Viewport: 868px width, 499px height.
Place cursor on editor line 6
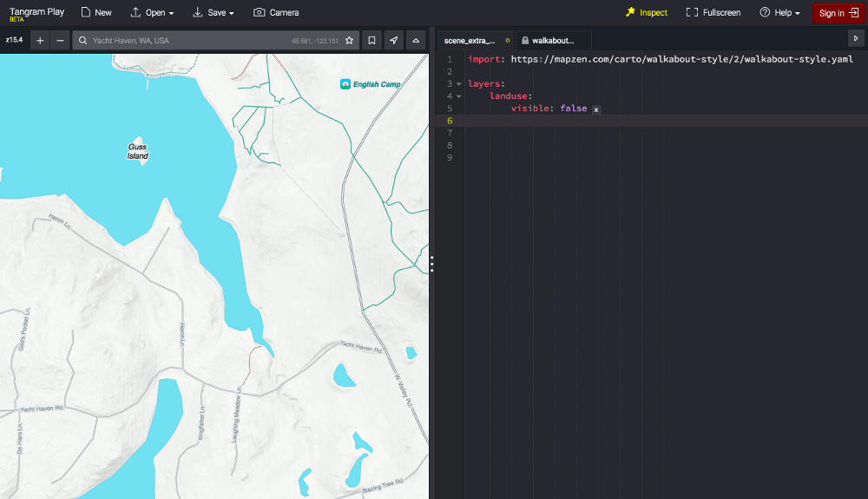click(x=666, y=121)
